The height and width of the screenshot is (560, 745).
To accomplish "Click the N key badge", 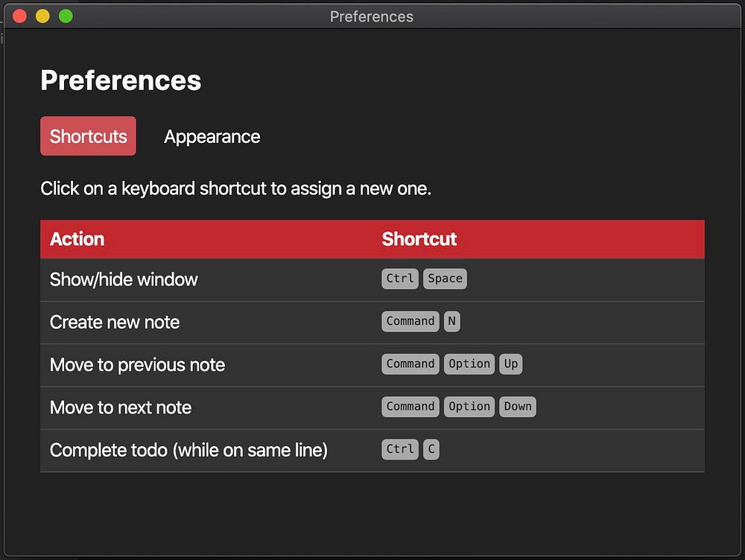I will (451, 321).
